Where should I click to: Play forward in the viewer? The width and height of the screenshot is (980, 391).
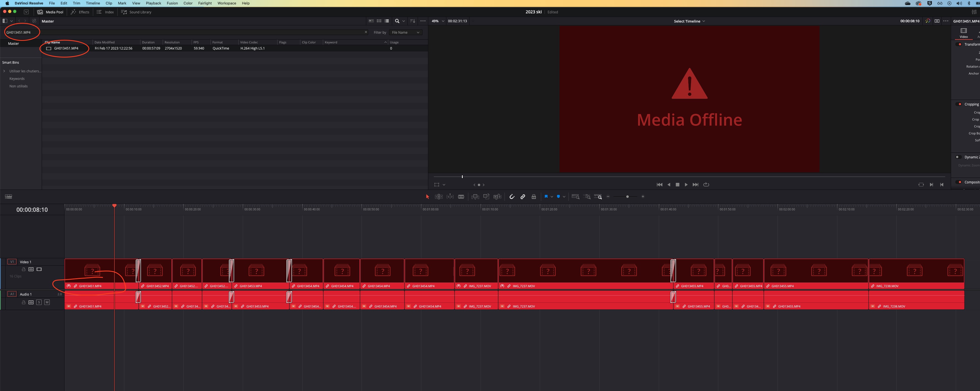[x=686, y=185]
